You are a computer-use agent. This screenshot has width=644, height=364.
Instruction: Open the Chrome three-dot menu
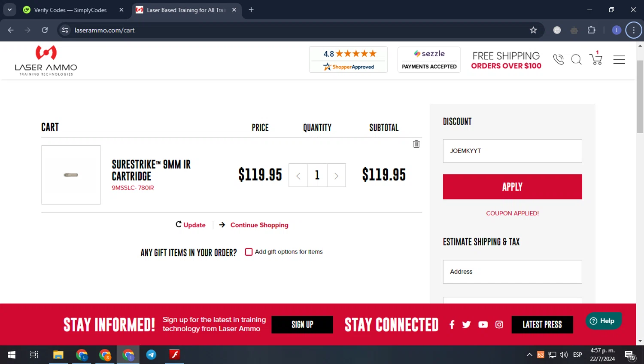[x=634, y=30]
